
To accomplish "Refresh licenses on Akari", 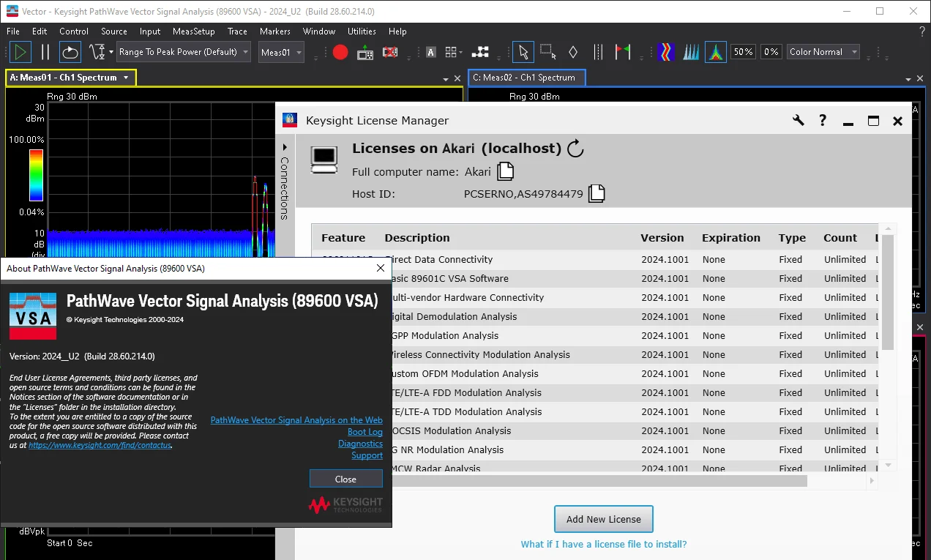I will coord(576,149).
